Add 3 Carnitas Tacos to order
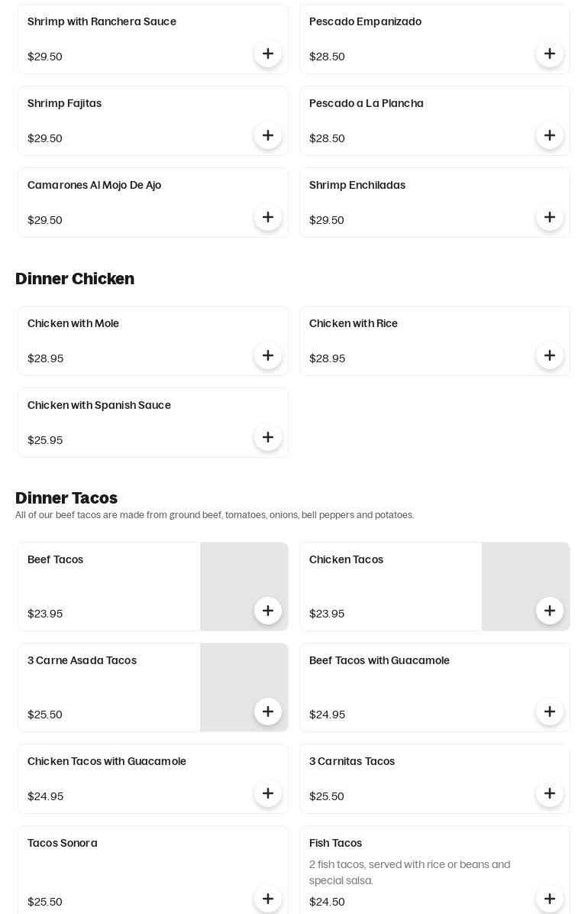This screenshot has height=914, width=588. (x=550, y=793)
